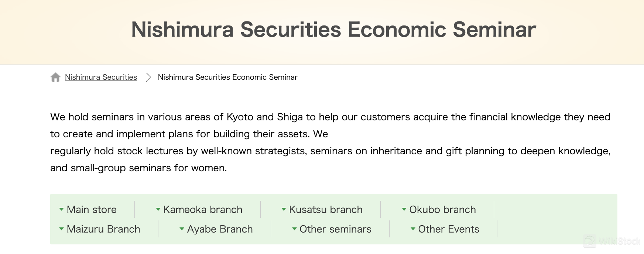The image size is (644, 254).
Task: Click the green arrow next to Ayabe Branch
Action: [x=182, y=229]
